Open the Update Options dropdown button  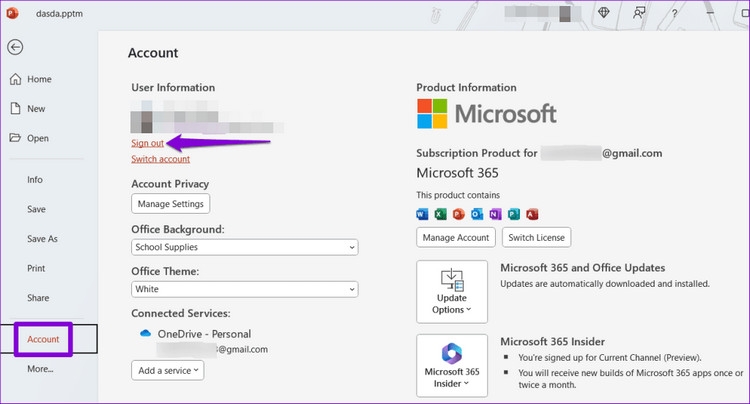pyautogui.click(x=452, y=292)
